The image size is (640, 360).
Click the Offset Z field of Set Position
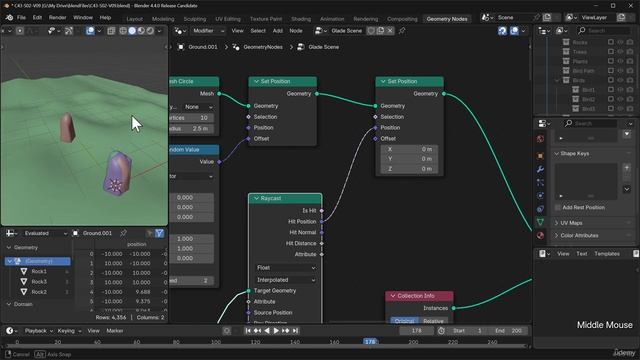[409, 169]
